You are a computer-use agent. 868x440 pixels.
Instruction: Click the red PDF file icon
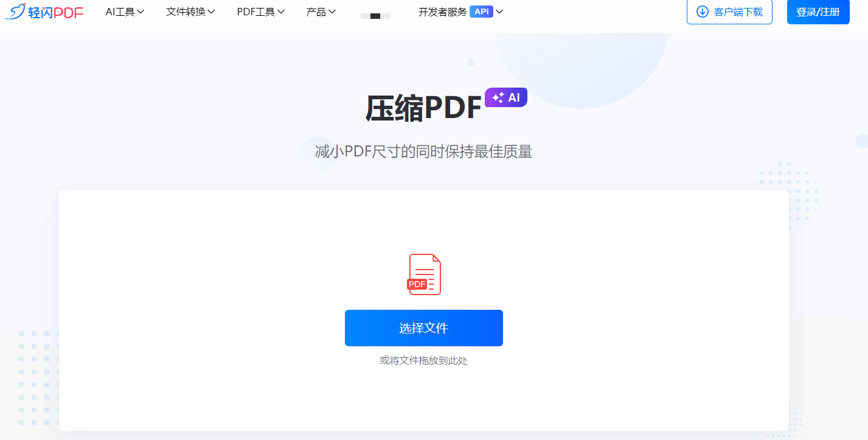(x=424, y=274)
